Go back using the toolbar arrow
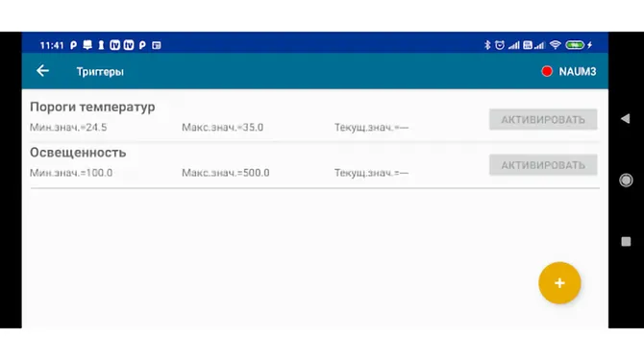Viewport: 644px width, 361px height. [42, 71]
